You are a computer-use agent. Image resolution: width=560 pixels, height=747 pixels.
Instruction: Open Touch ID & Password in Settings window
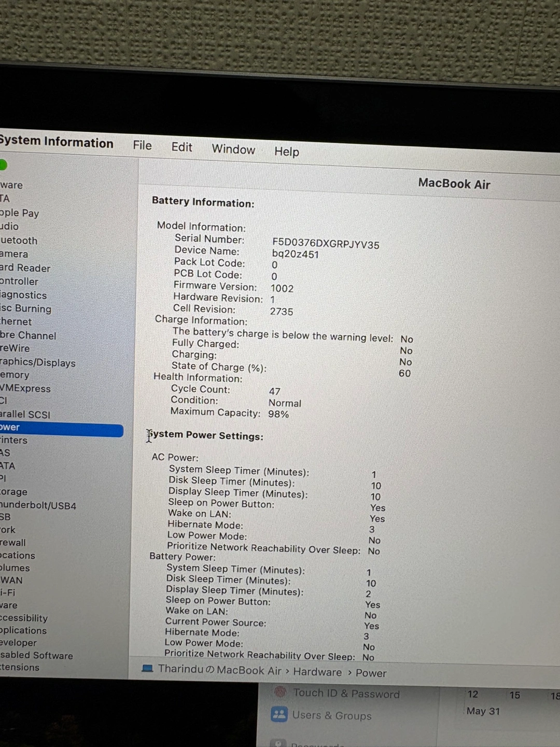pos(346,693)
